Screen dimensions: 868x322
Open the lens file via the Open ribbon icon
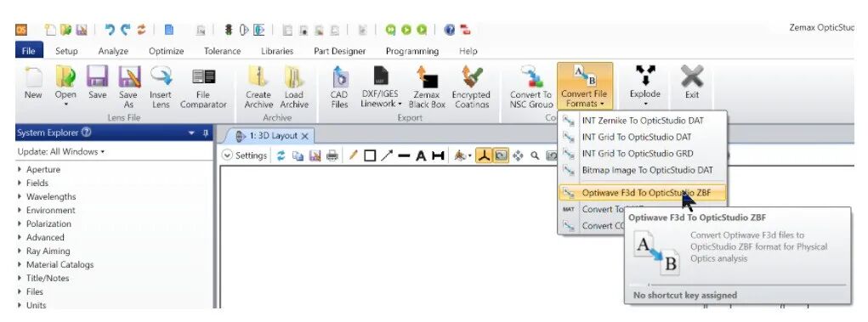[x=65, y=87]
